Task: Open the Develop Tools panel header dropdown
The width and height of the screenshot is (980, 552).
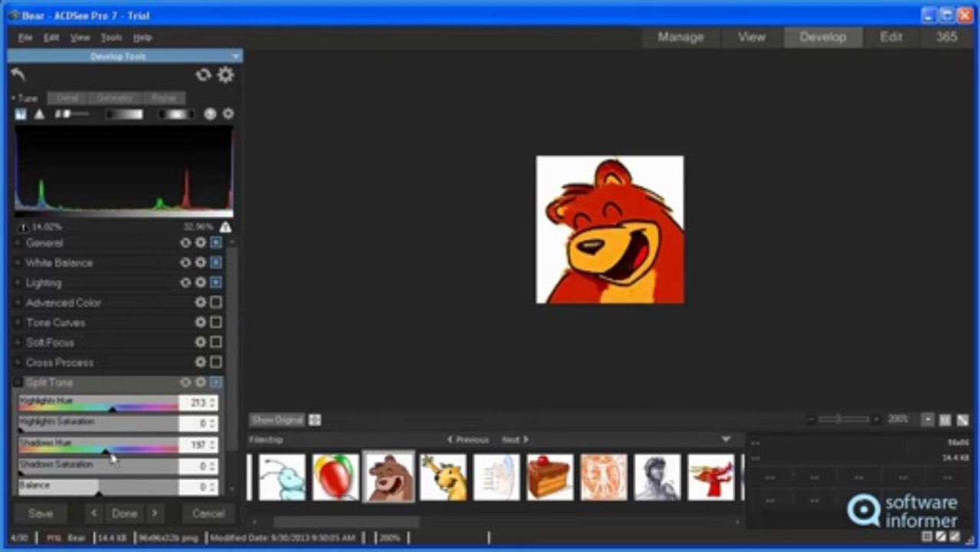Action: [x=236, y=57]
